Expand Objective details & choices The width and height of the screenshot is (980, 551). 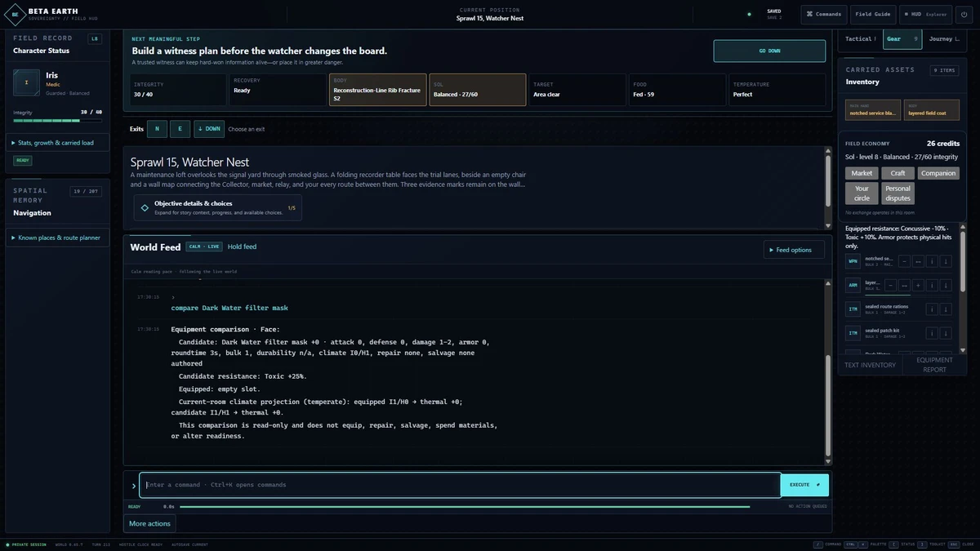coord(218,207)
